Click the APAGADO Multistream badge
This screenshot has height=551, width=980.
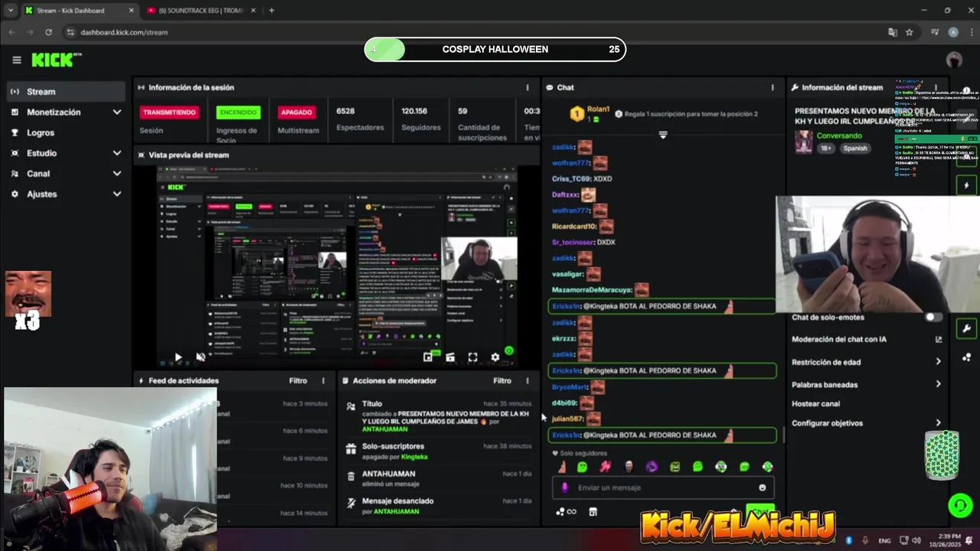(x=296, y=112)
